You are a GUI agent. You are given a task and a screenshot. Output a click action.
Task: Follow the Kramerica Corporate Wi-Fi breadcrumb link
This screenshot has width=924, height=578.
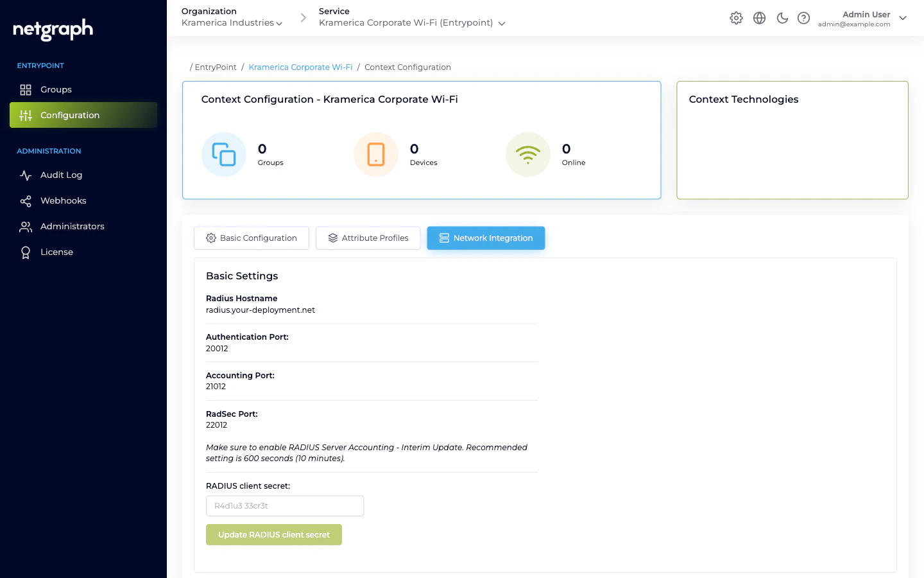pyautogui.click(x=300, y=67)
